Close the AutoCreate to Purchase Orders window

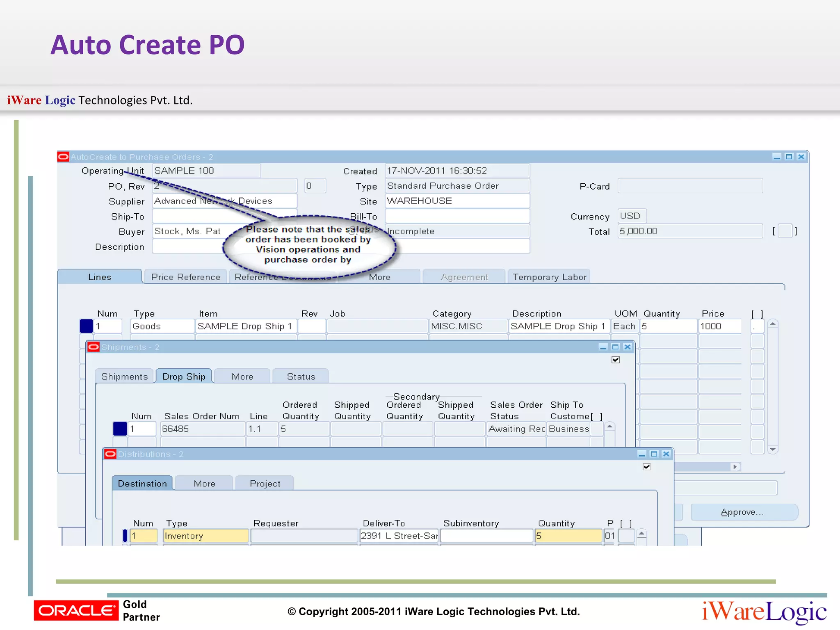click(801, 157)
